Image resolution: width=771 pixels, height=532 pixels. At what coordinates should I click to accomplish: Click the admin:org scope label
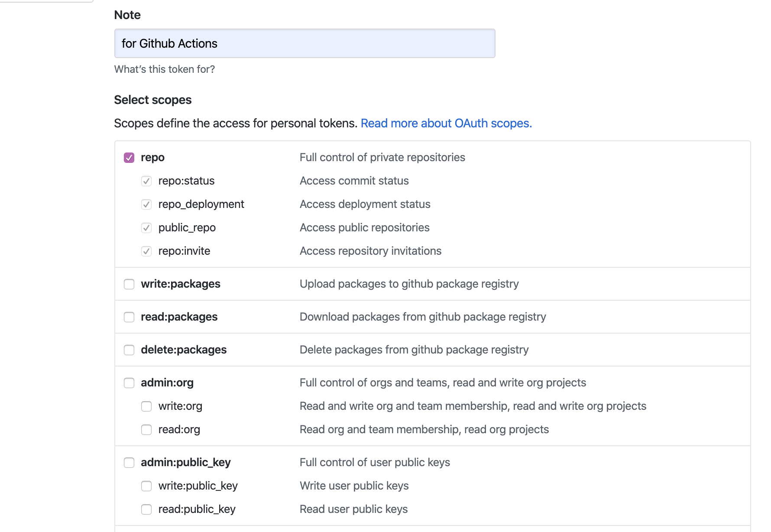point(167,383)
